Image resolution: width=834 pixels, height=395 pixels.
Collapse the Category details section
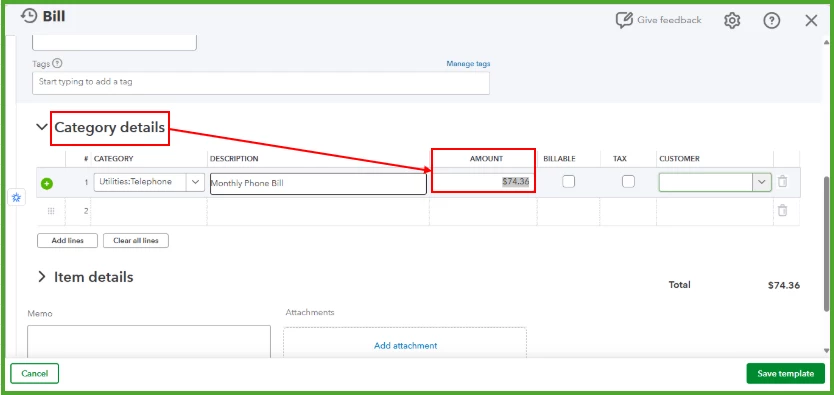[x=41, y=127]
